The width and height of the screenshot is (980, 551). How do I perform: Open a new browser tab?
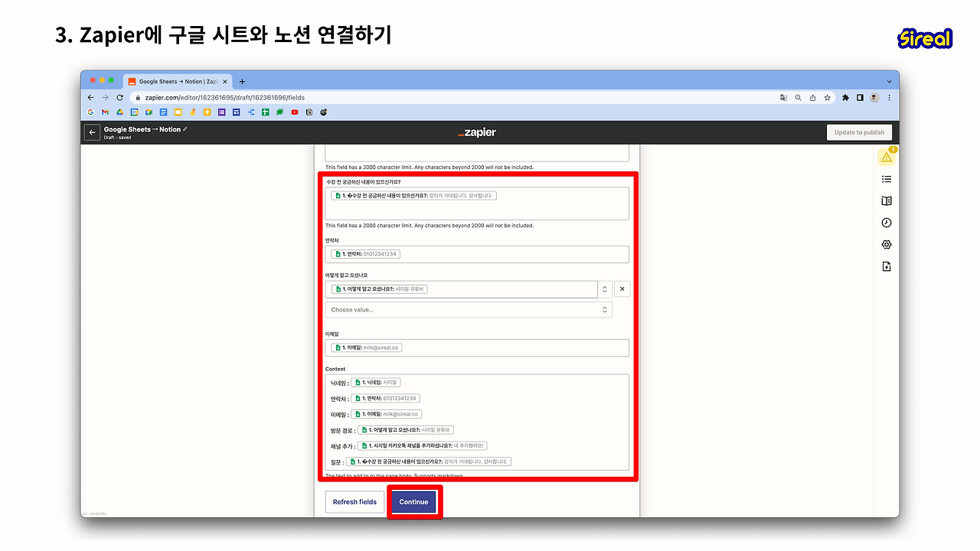pos(242,81)
